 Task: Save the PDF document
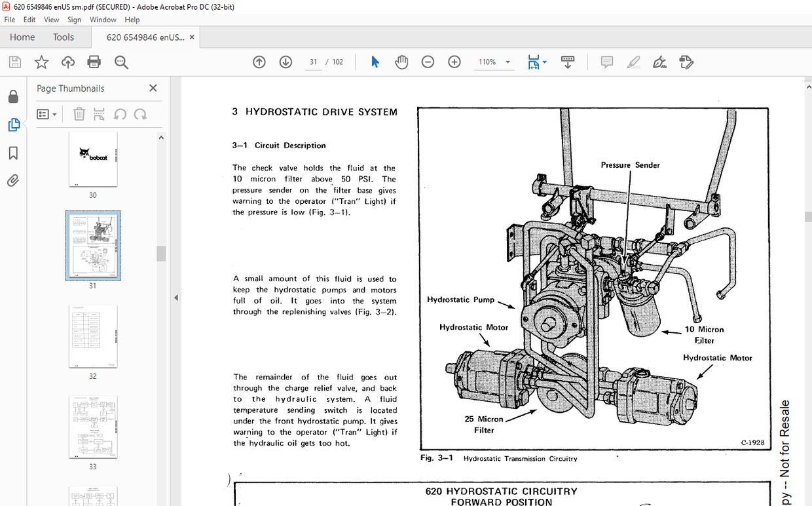[14, 62]
